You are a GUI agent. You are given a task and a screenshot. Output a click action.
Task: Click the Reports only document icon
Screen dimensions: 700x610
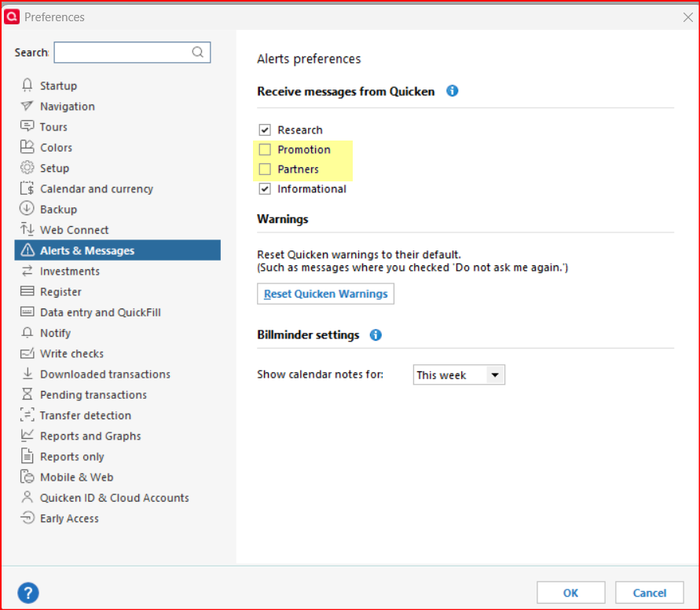tap(27, 456)
